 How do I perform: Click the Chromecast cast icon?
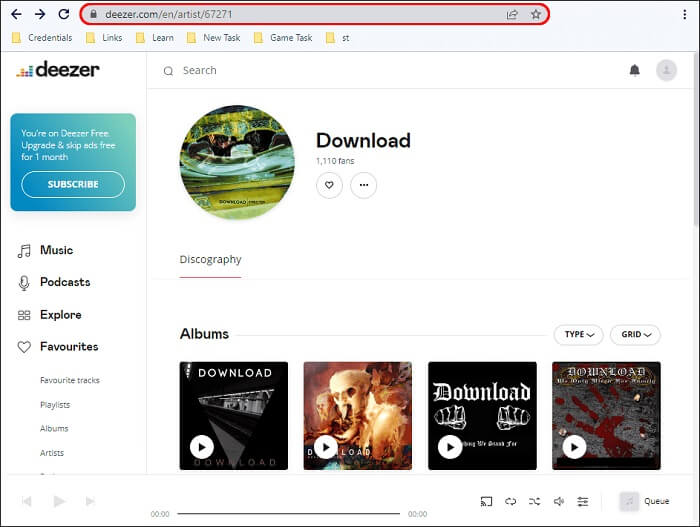click(487, 500)
